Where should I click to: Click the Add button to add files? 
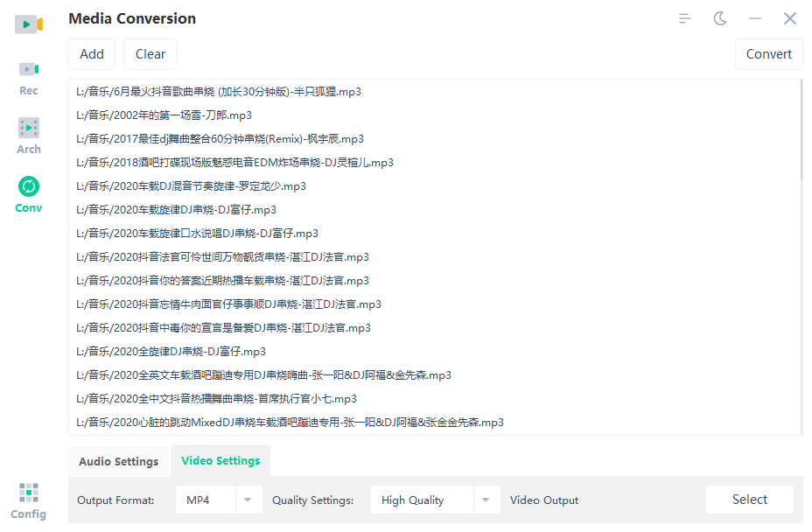click(x=92, y=53)
